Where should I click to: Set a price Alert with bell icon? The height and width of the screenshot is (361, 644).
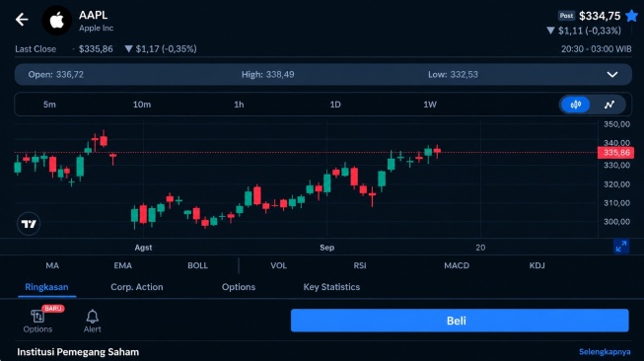(93, 322)
